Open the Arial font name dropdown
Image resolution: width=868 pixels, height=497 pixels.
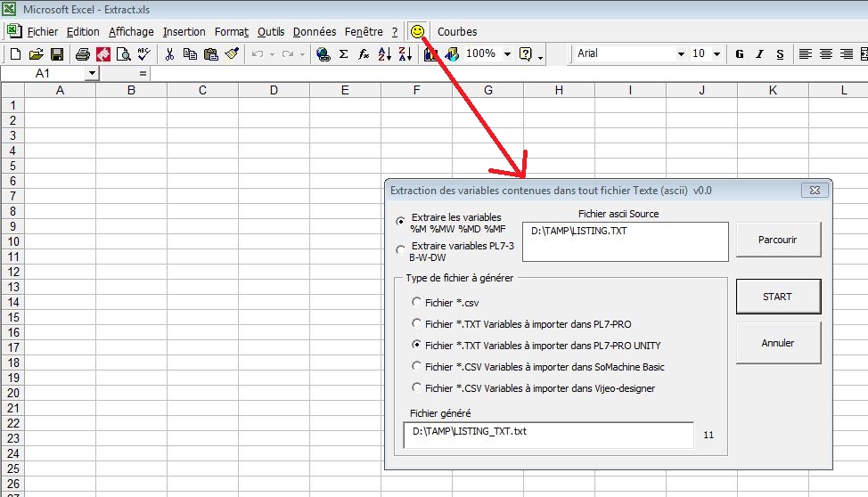coord(680,54)
